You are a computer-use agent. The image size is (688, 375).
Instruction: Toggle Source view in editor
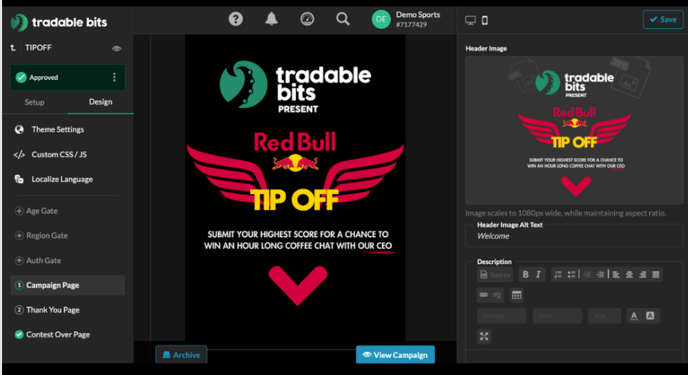[x=495, y=275]
